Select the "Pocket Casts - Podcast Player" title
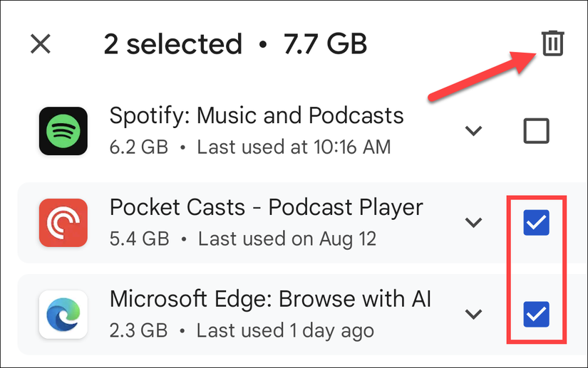Screen dimensions: 588x368 click(267, 207)
